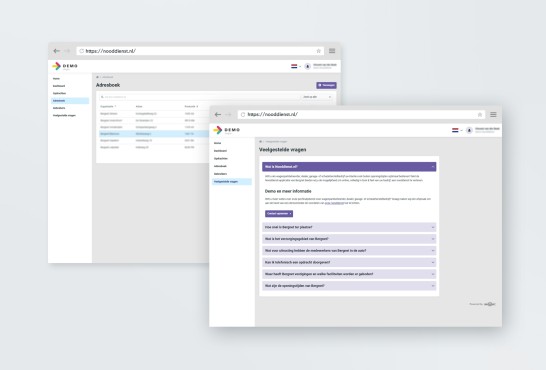This screenshot has width=546, height=370.
Task: Expand 'Hoe snel is Bergnet ter plaatse?' question
Action: pyautogui.click(x=349, y=227)
